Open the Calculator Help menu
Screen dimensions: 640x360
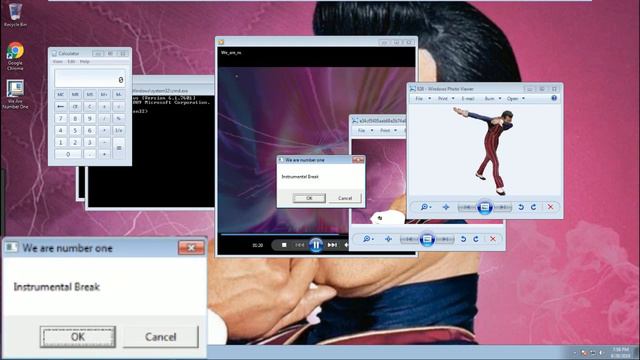[84, 62]
